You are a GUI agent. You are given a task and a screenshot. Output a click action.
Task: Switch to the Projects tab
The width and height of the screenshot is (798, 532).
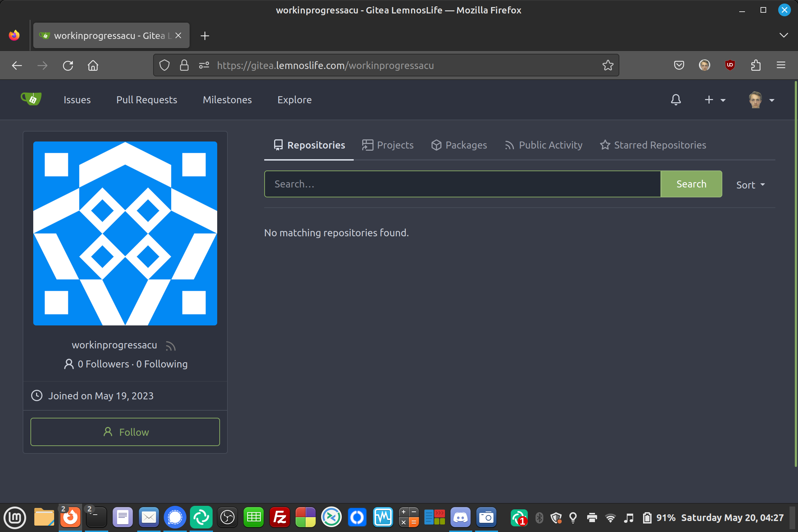click(388, 145)
